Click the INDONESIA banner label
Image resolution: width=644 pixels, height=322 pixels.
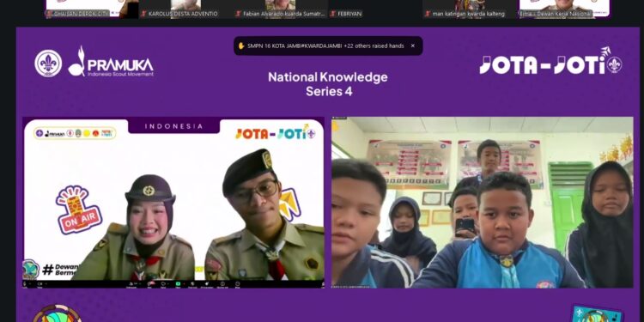pyautogui.click(x=173, y=126)
